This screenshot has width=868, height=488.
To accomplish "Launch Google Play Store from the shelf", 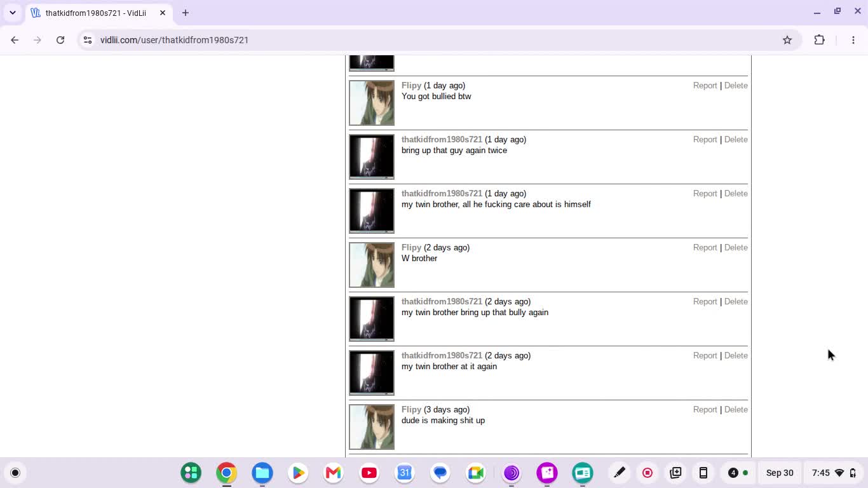I will click(x=297, y=473).
